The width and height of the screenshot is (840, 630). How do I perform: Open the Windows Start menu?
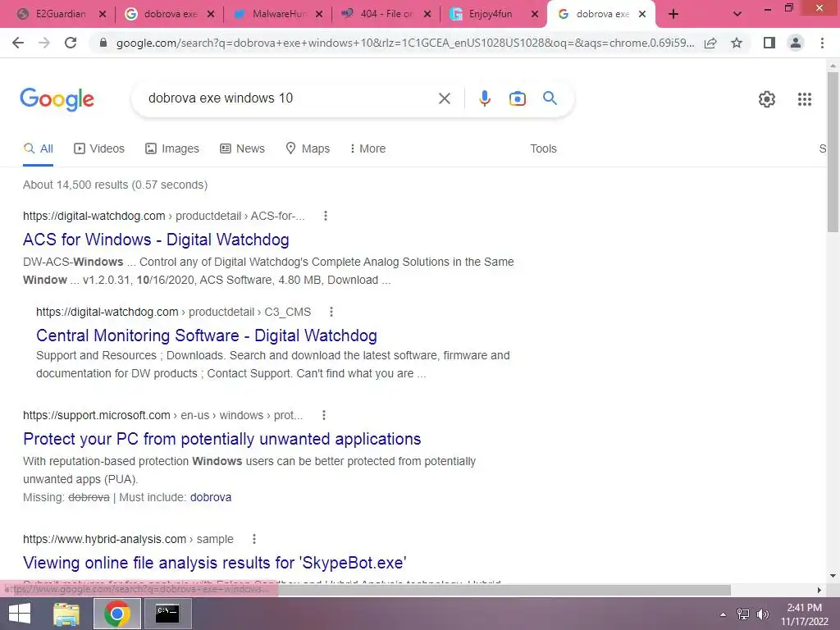pyautogui.click(x=20, y=614)
